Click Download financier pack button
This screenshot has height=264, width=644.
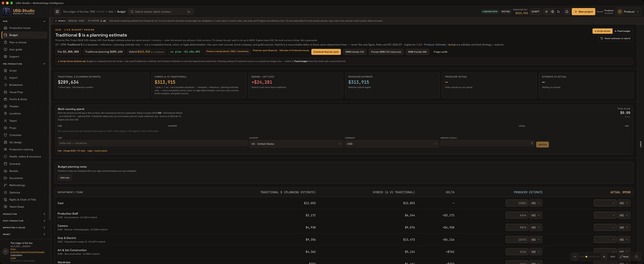(x=326, y=52)
